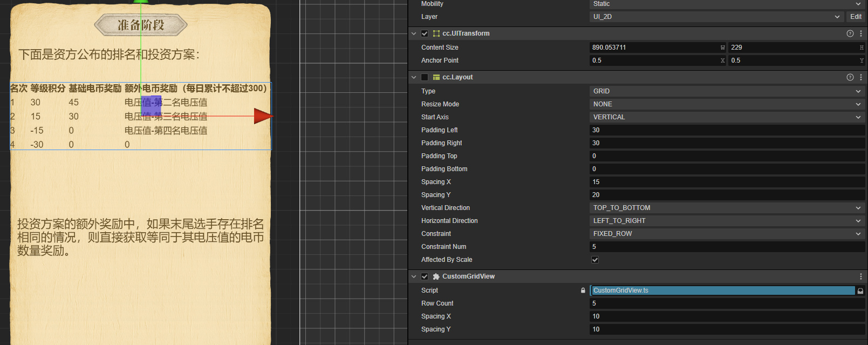868x345 pixels.
Task: Click the 等级积分 column header
Action: click(48, 88)
